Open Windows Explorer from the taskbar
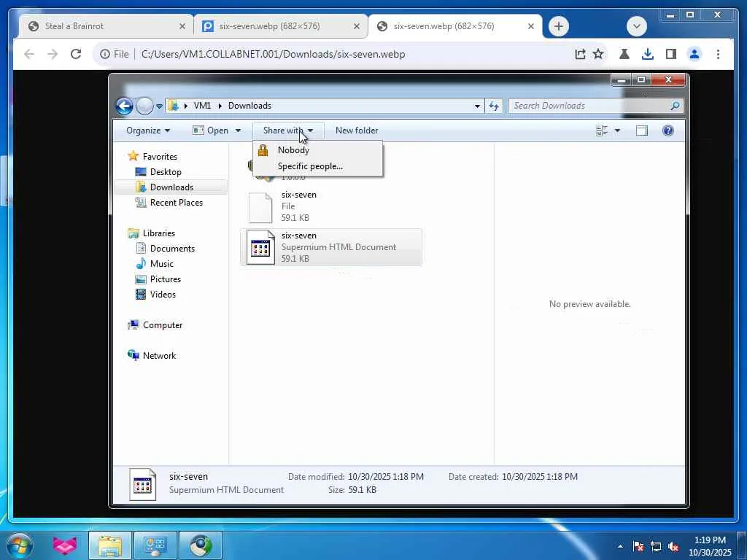 point(110,545)
